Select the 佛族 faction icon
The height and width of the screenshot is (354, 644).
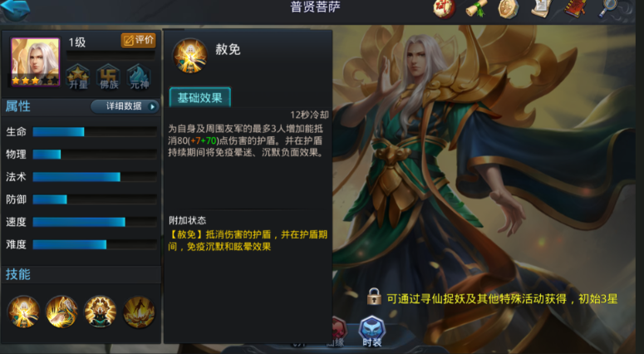coord(108,77)
